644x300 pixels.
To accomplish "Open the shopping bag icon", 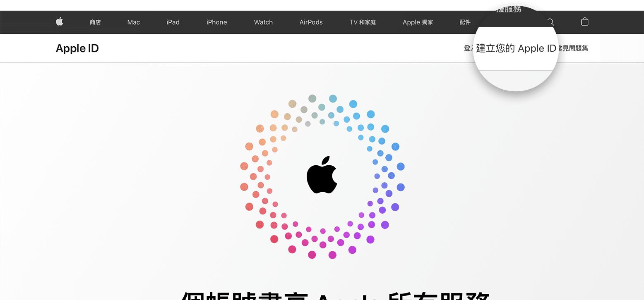I will click(584, 21).
